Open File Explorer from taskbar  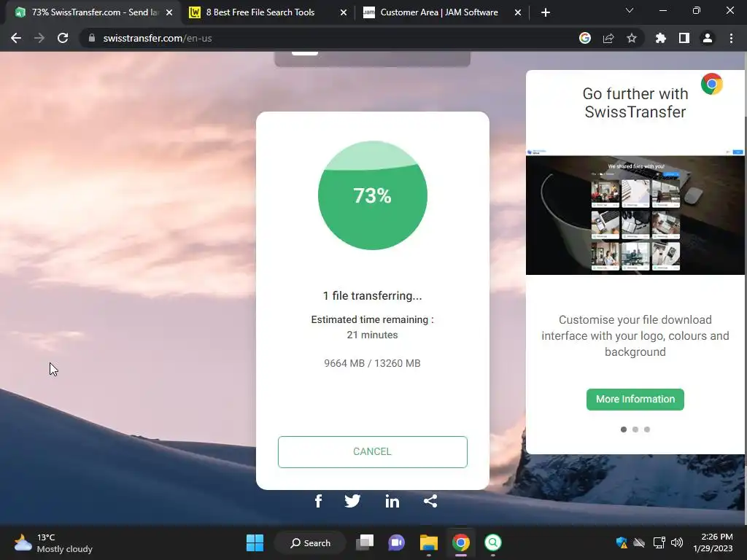pyautogui.click(x=429, y=542)
